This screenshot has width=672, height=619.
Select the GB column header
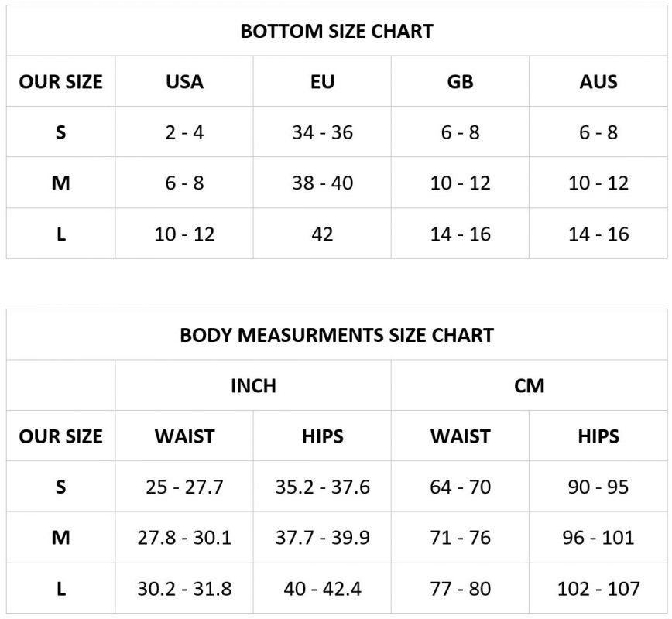460,82
